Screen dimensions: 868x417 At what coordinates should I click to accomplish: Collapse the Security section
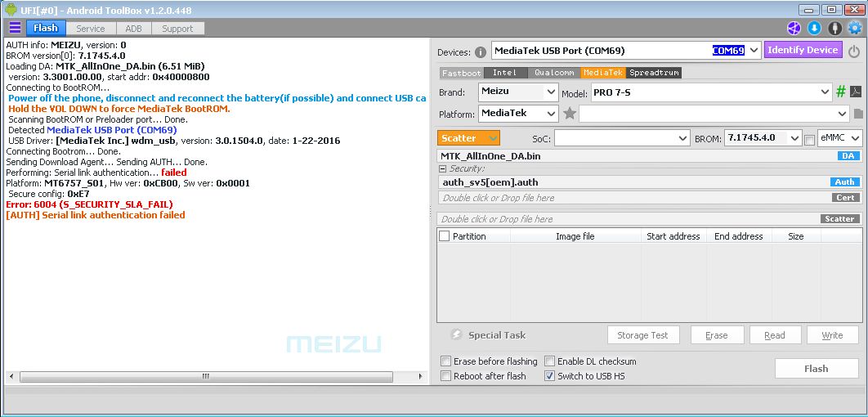442,169
